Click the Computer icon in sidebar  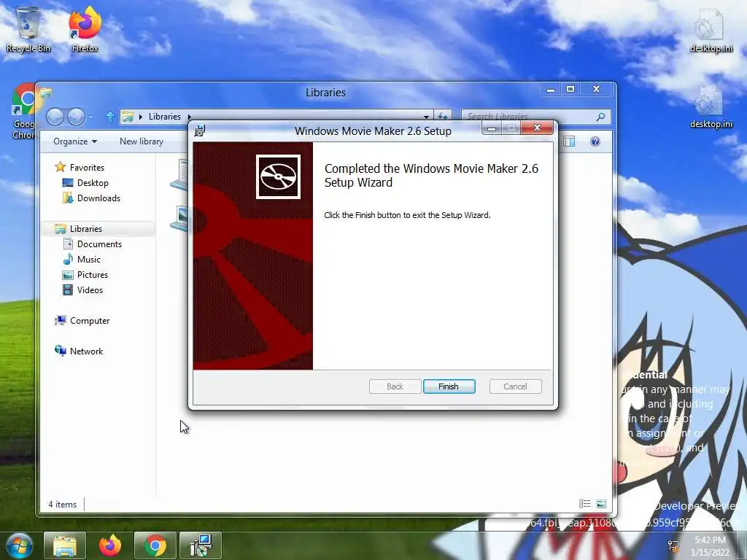click(61, 321)
